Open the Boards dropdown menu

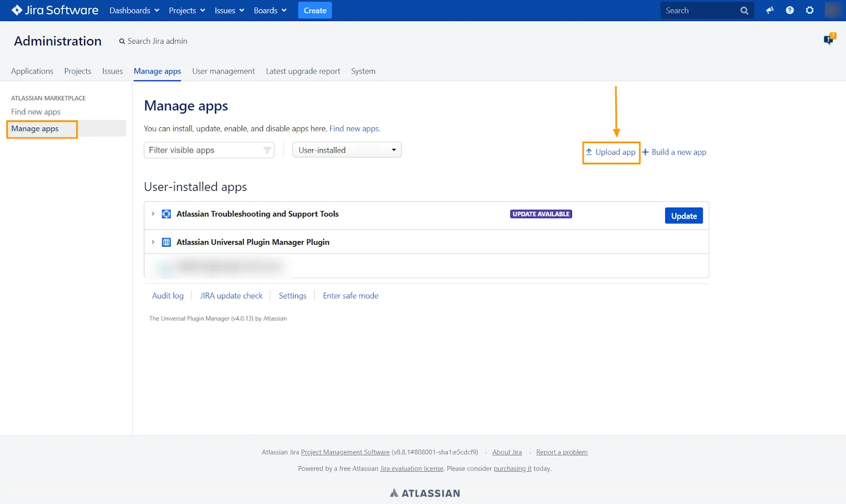(x=270, y=11)
